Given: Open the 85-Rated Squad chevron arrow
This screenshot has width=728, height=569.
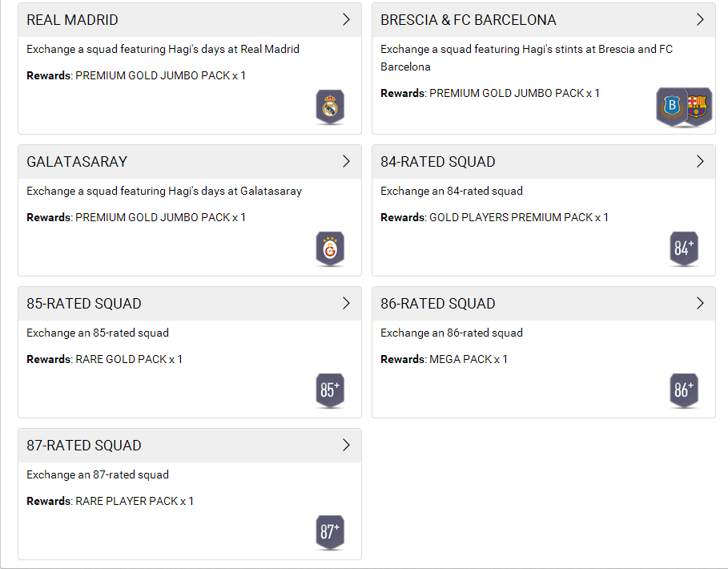Looking at the screenshot, I should click(346, 304).
